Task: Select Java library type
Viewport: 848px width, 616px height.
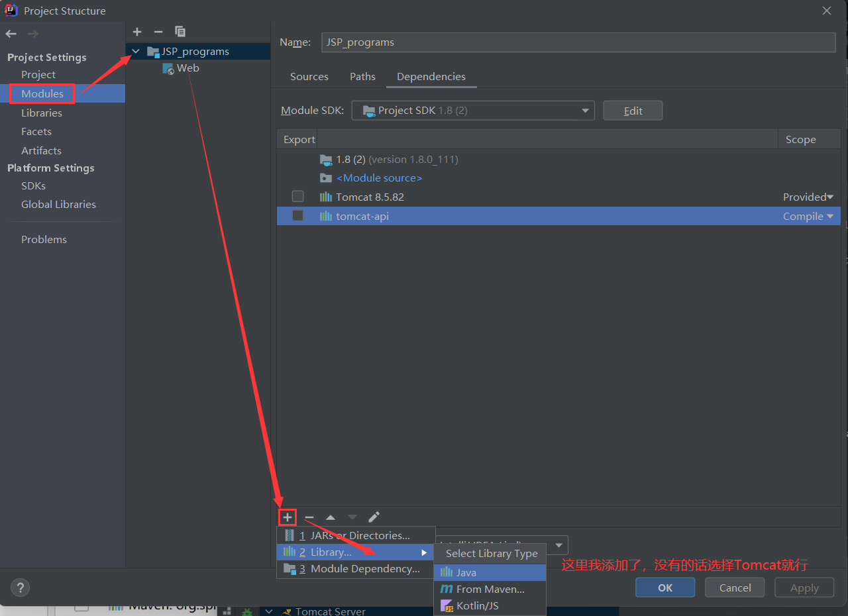Action: coord(490,572)
